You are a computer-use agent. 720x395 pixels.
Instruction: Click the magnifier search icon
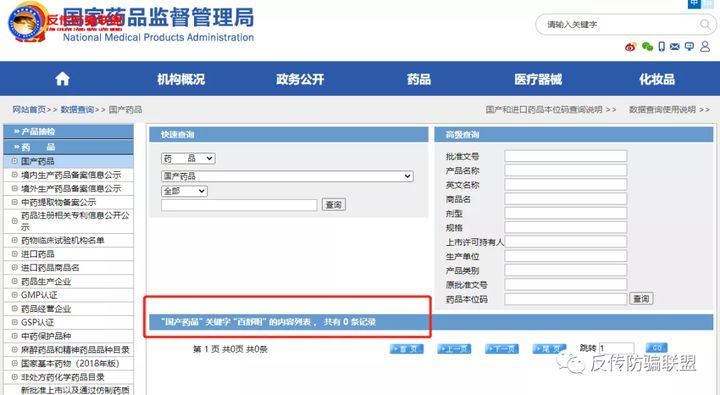pos(704,24)
